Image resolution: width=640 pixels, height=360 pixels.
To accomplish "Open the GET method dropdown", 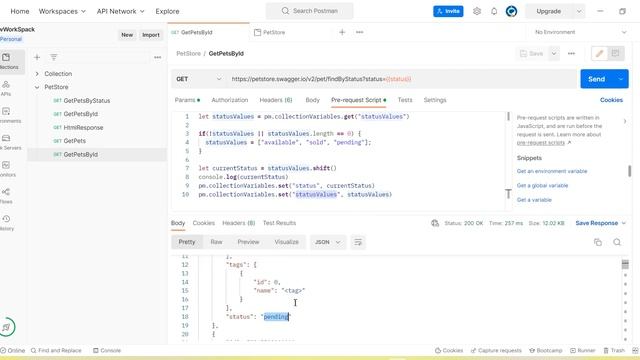I will [x=198, y=79].
